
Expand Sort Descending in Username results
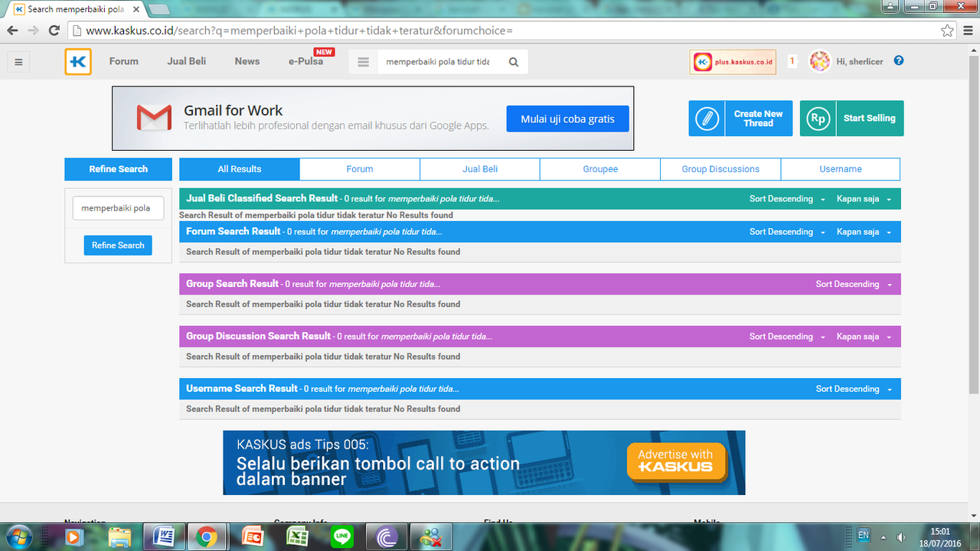coord(854,390)
